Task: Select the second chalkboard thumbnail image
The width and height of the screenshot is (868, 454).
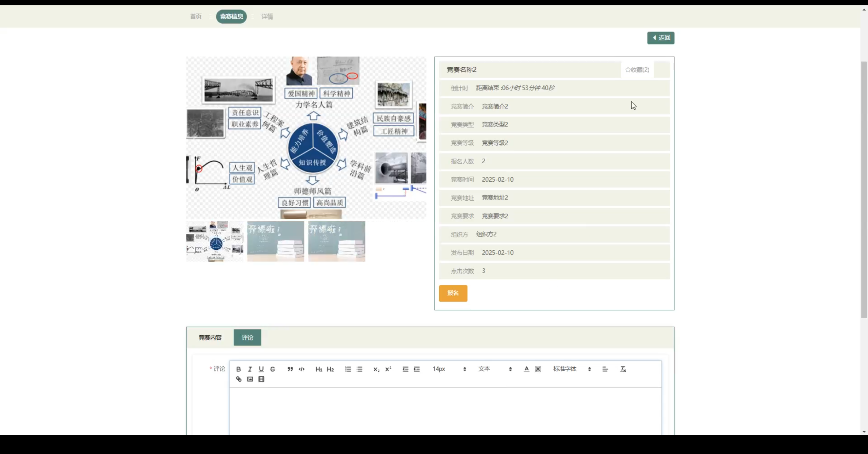Action: (336, 241)
